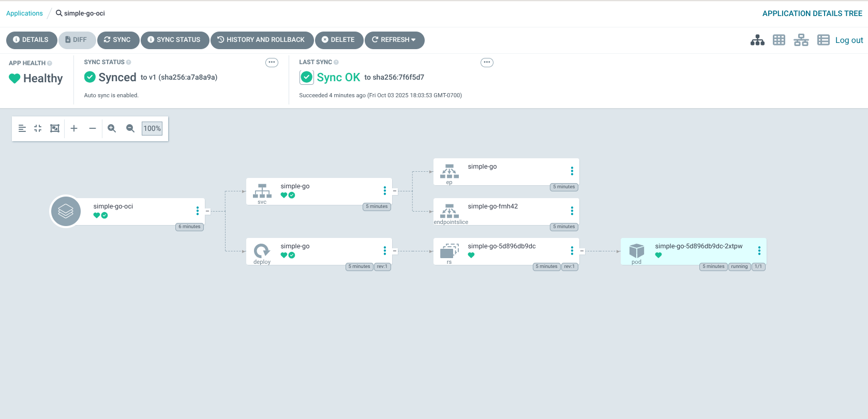Image resolution: width=868 pixels, height=419 pixels.
Task: Open kebab menu on the pod node
Action: point(759,251)
